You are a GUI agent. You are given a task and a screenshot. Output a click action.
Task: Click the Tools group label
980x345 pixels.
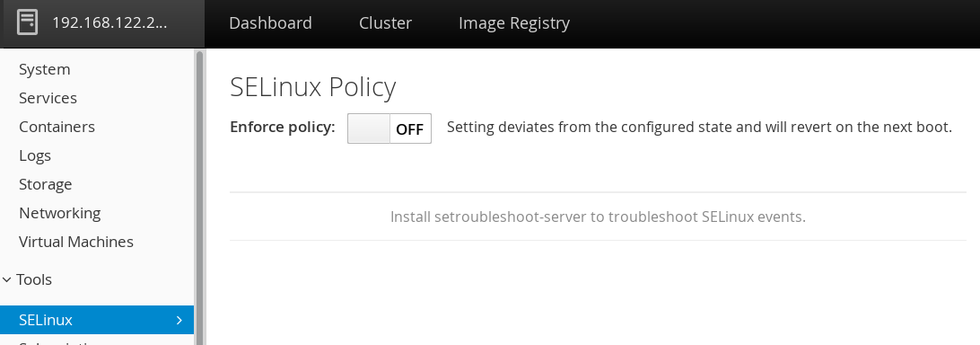(x=34, y=280)
